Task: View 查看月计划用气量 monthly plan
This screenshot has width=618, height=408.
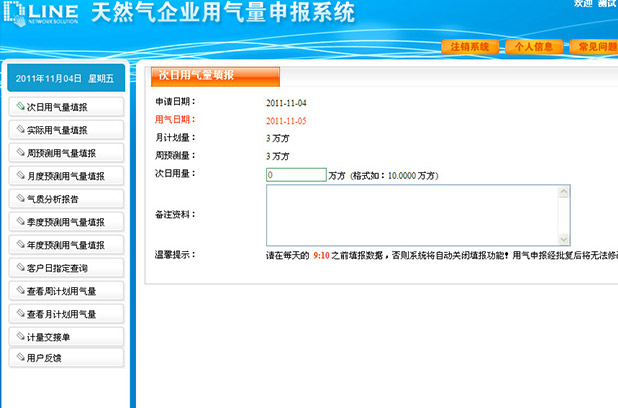Action: pyautogui.click(x=66, y=314)
